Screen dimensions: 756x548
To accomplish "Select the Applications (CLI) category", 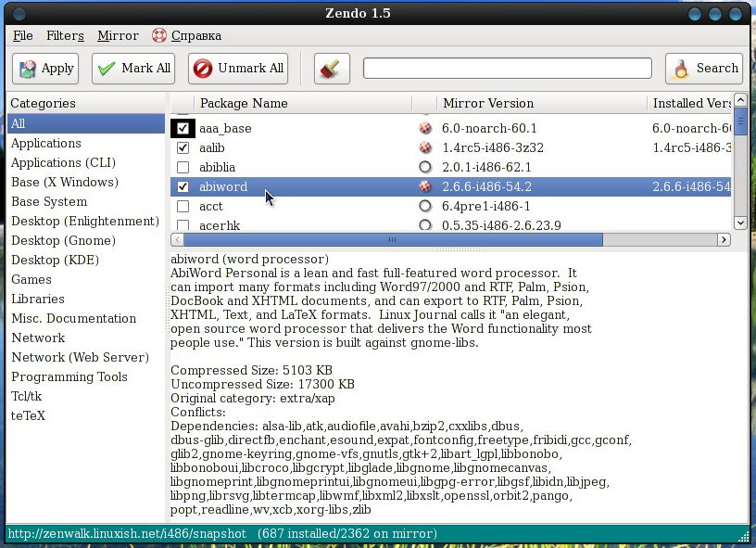I will 86,162.
